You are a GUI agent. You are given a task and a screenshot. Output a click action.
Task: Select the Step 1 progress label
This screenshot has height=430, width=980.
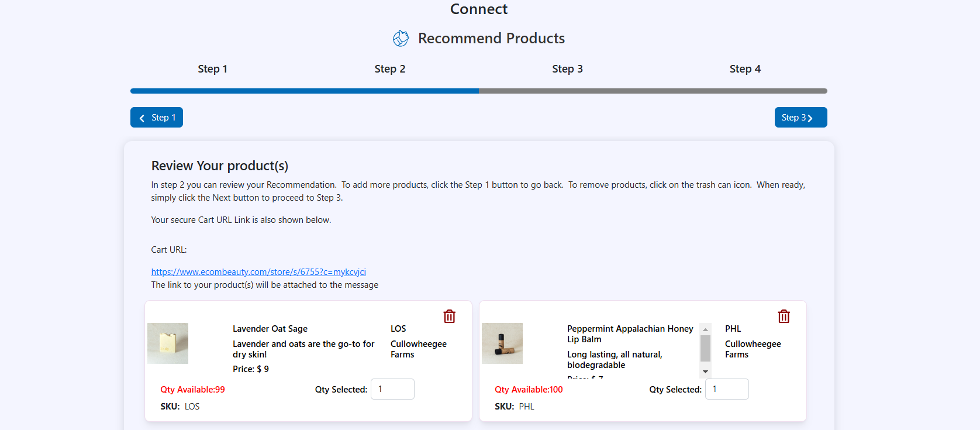click(213, 69)
